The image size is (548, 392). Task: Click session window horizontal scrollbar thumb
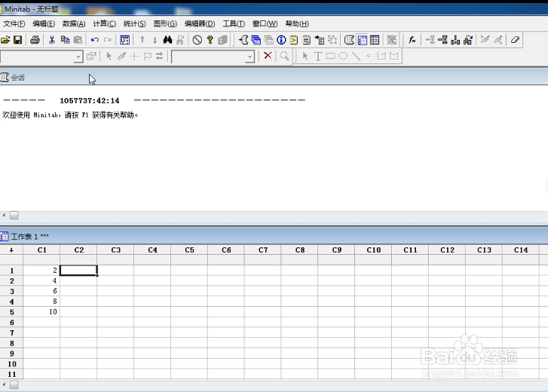[x=14, y=216]
